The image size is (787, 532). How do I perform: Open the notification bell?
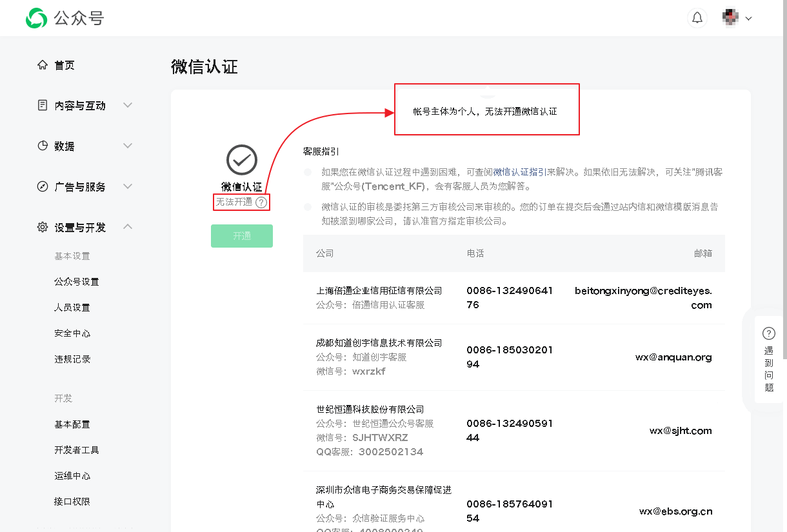point(697,18)
